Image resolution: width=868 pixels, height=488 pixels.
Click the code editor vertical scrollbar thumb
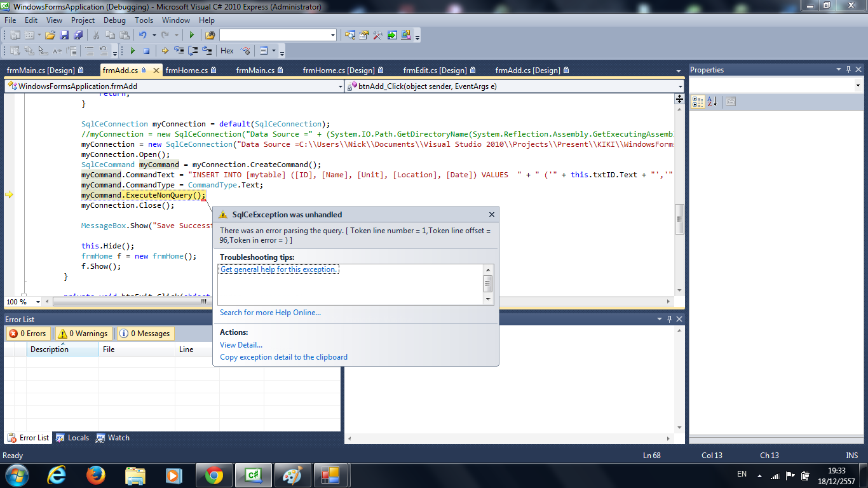tap(679, 219)
